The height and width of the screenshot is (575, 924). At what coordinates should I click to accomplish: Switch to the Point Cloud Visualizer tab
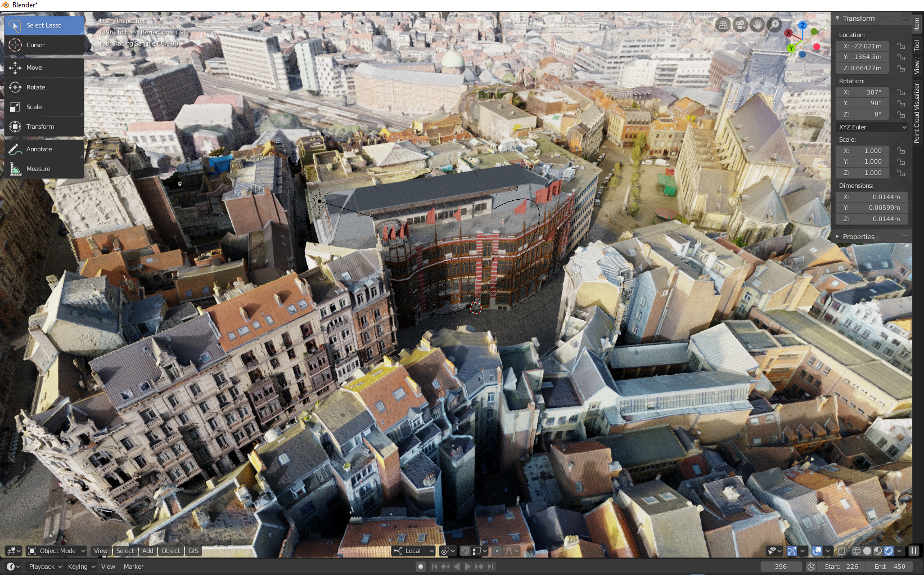[917, 113]
